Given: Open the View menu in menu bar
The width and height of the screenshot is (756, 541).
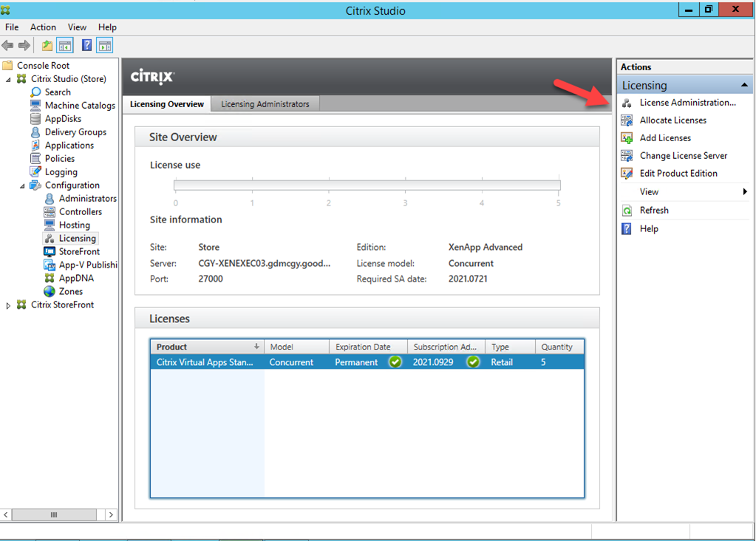Looking at the screenshot, I should 77,27.
